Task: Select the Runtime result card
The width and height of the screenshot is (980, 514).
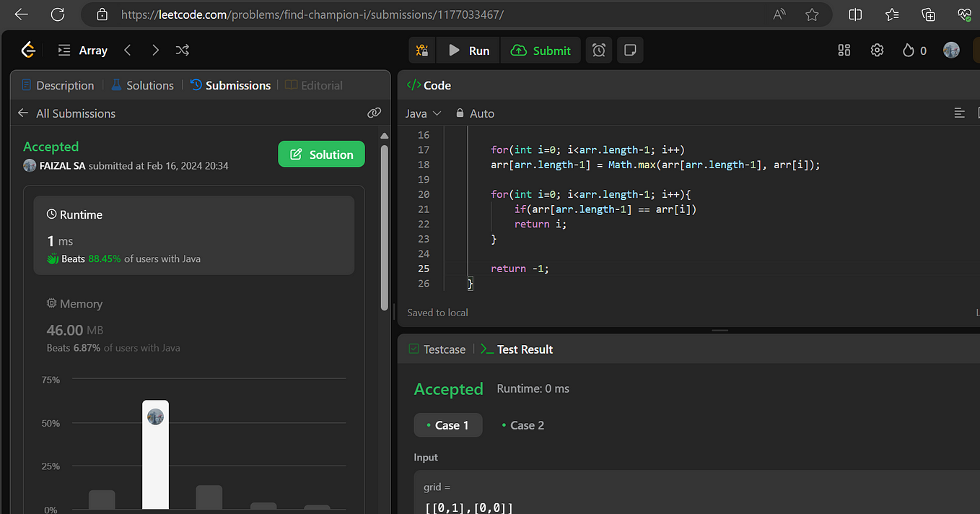Action: pos(194,235)
